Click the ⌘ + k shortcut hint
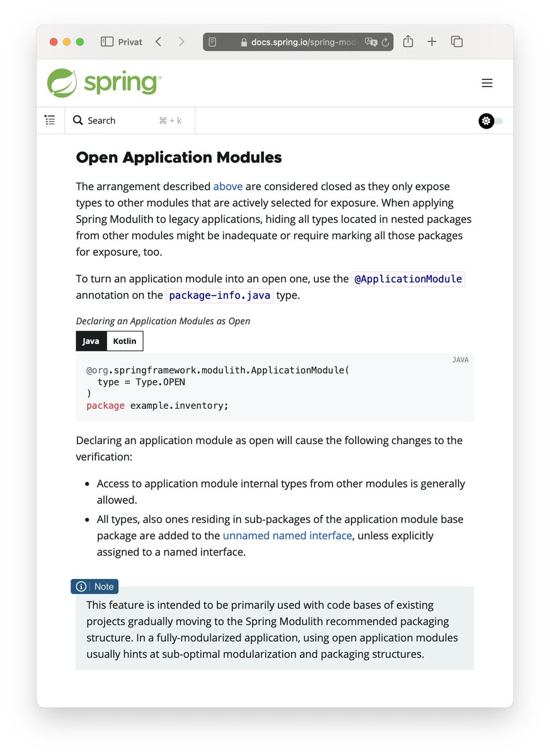 point(170,120)
